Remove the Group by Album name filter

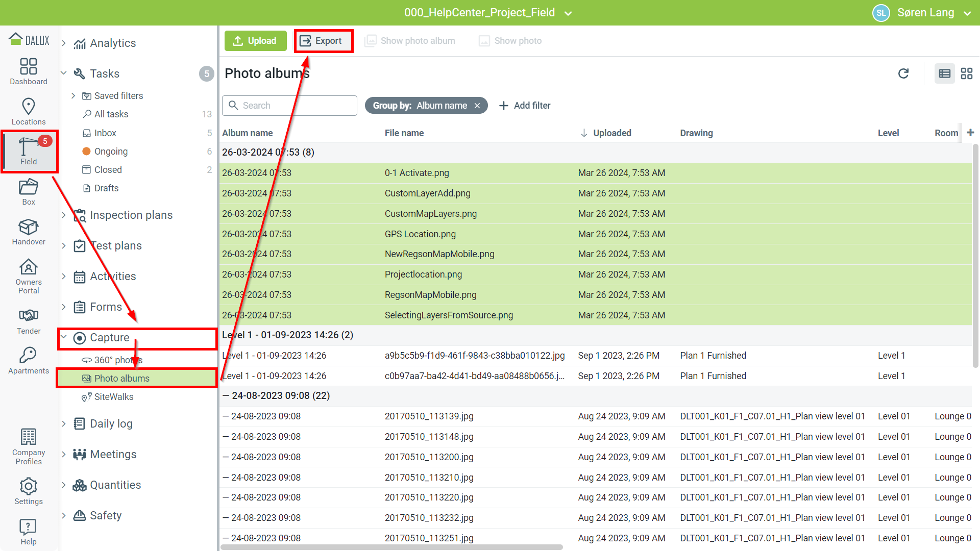pyautogui.click(x=477, y=106)
